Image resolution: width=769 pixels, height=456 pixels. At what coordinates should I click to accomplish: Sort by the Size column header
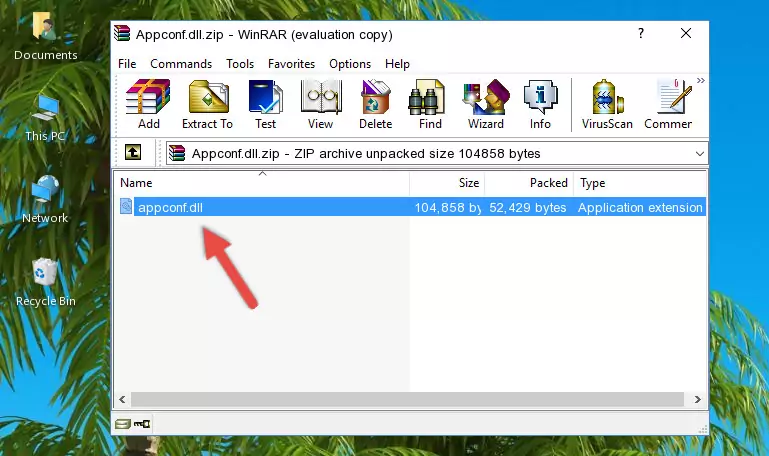[447, 183]
